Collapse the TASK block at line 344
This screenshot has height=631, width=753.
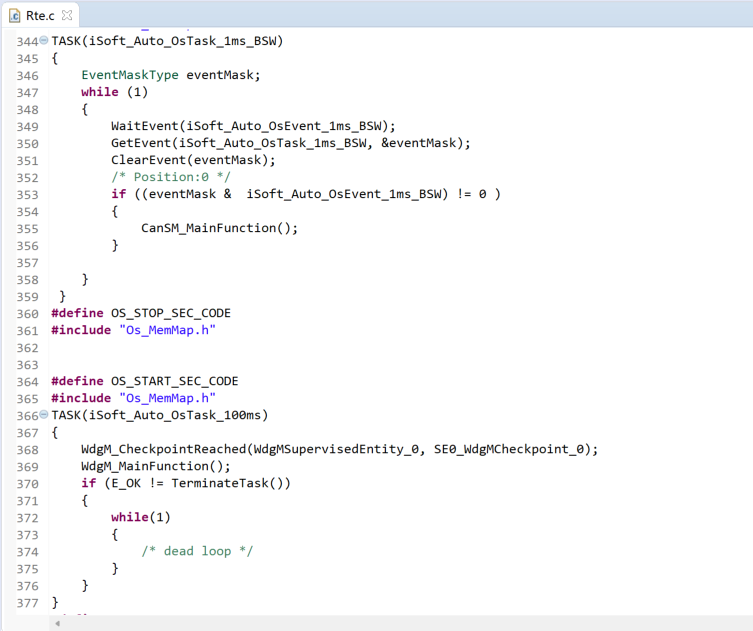pos(44,40)
